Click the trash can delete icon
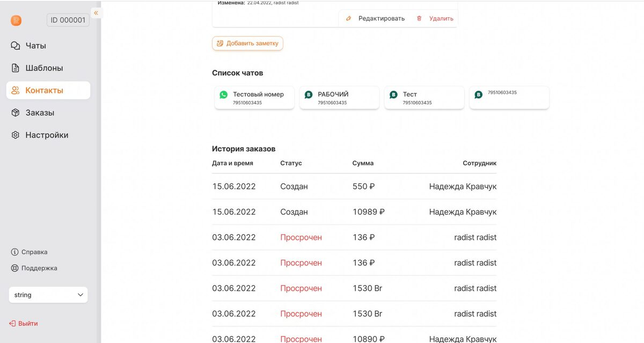Image resolution: width=644 pixels, height=343 pixels. click(419, 18)
